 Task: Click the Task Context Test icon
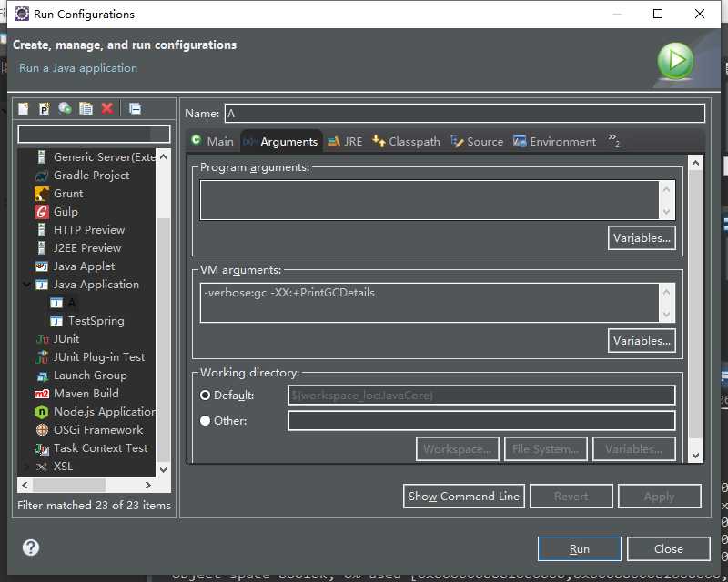(x=42, y=448)
